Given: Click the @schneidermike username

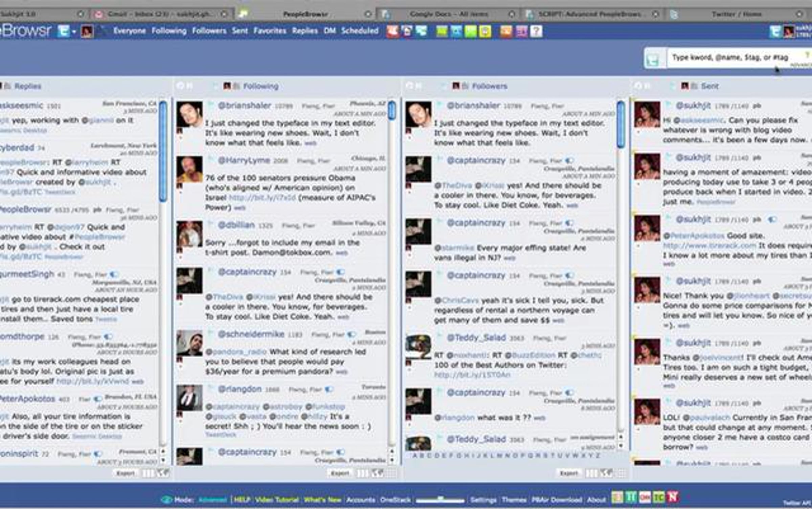Looking at the screenshot, I should (251, 334).
